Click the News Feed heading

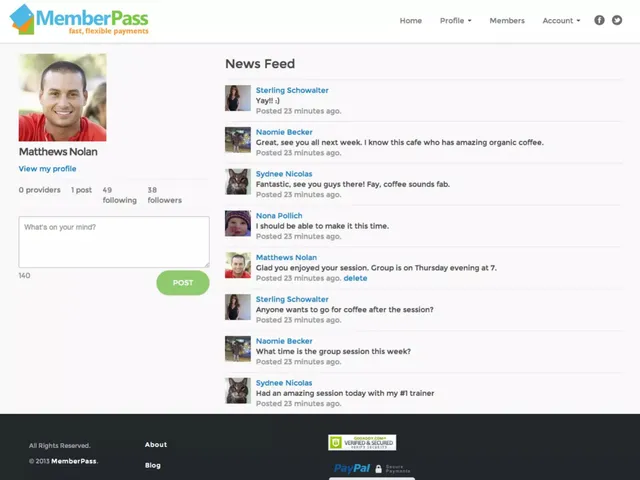point(260,64)
